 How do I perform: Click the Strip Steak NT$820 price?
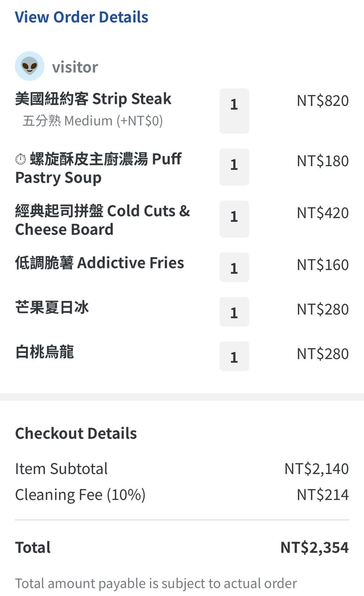coord(323,101)
